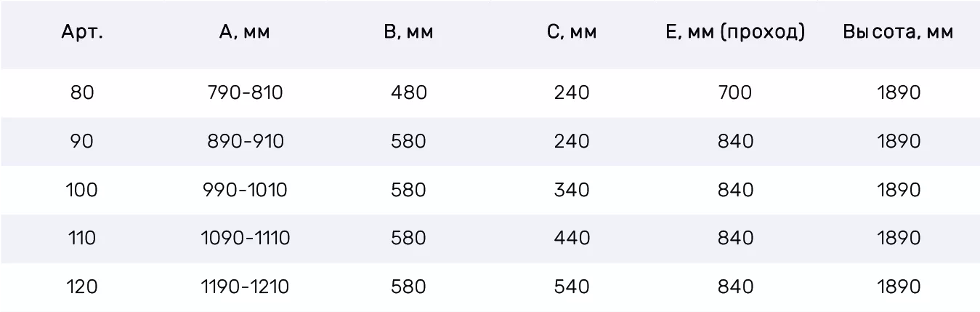980x312 pixels.
Task: Click the 990-1010 size range cell
Action: [x=245, y=190]
